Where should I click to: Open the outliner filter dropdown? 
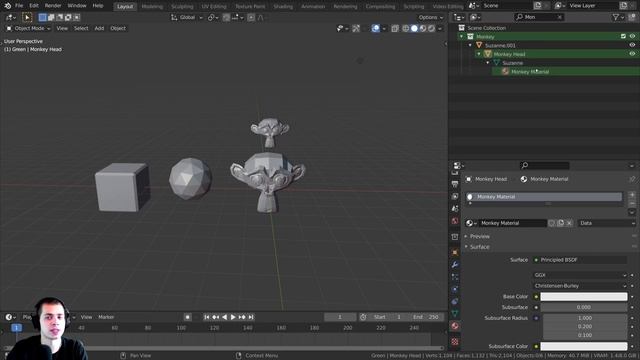pos(618,17)
